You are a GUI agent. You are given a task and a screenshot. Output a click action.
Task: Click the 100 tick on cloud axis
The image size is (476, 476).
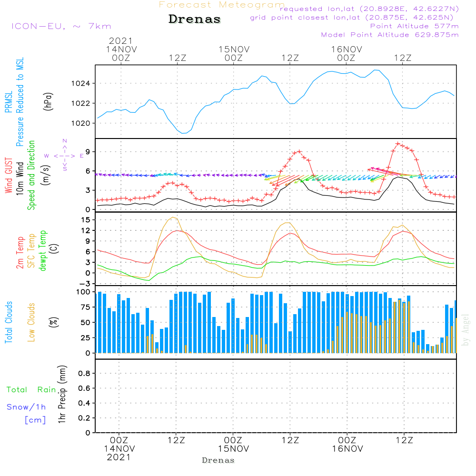83,292
